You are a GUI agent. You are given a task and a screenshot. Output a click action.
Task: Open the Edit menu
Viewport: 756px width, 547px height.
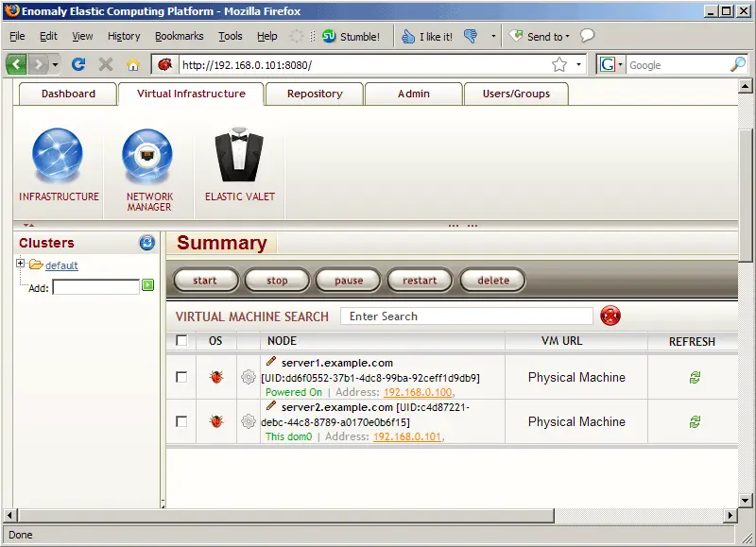(x=48, y=36)
